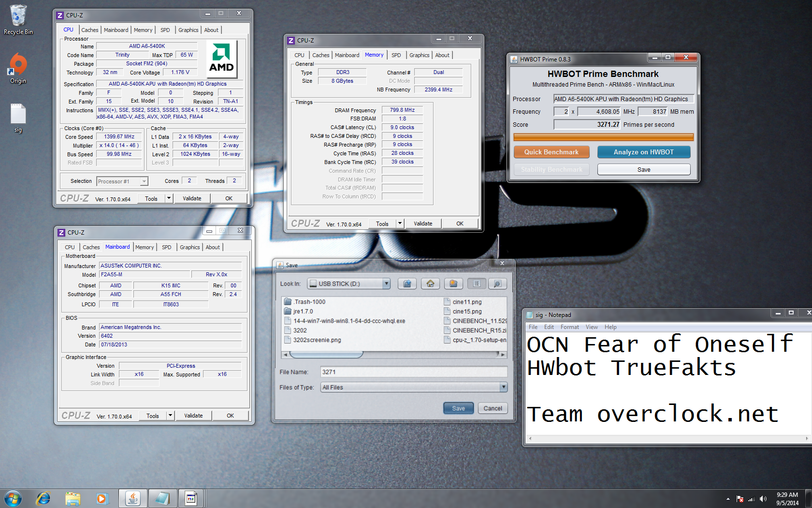
Task: Select the file named 3202
Action: (x=295, y=330)
